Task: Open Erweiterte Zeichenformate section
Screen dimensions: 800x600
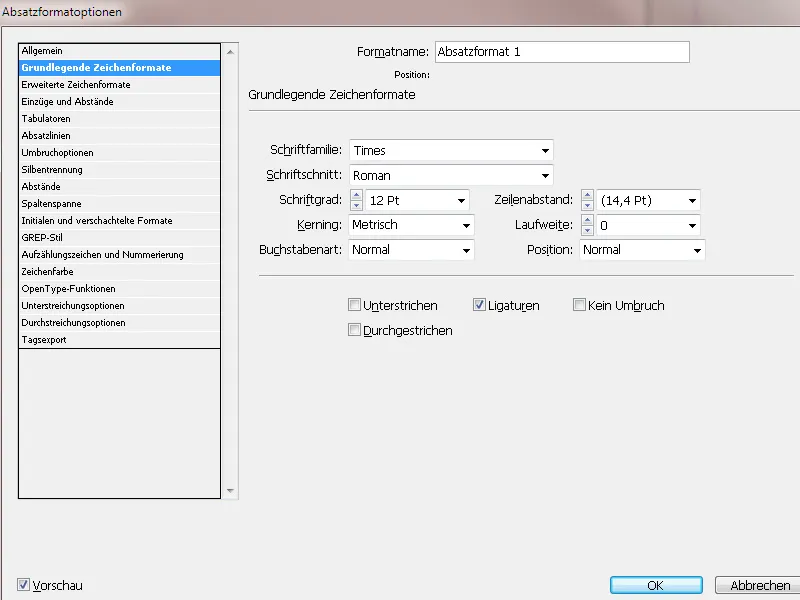Action: pos(119,85)
